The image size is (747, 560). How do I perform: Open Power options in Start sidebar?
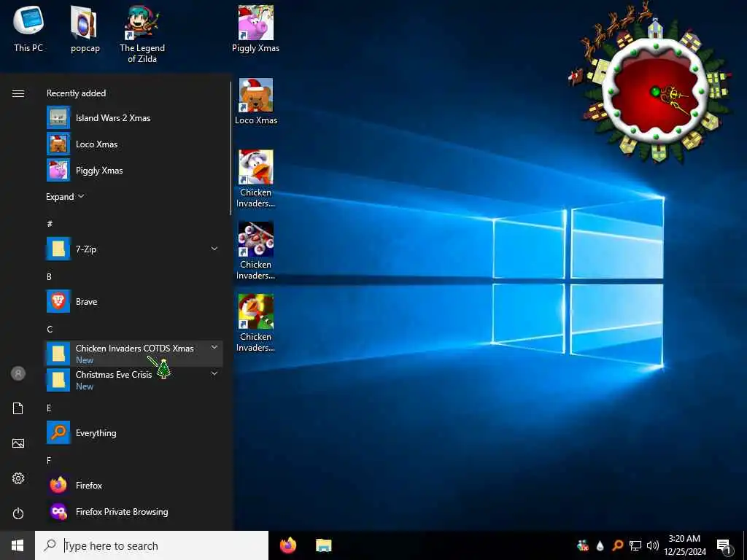[x=18, y=513]
